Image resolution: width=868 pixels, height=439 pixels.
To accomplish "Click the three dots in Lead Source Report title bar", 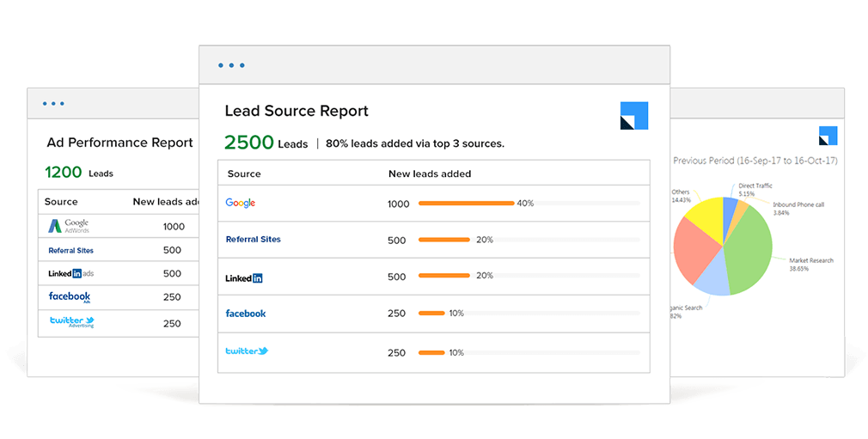I will (x=231, y=65).
